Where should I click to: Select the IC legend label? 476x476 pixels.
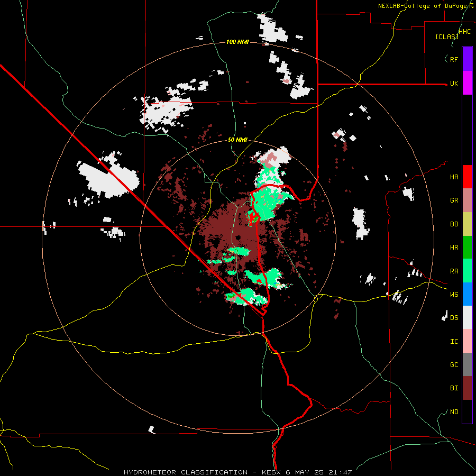454,342
